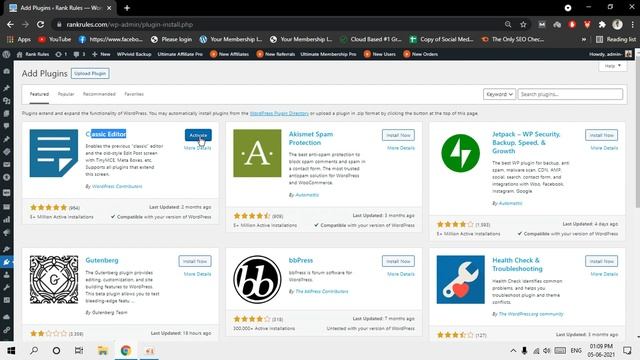The height and width of the screenshot is (360, 640).
Task: Open Windows Start menu
Action: (11, 351)
